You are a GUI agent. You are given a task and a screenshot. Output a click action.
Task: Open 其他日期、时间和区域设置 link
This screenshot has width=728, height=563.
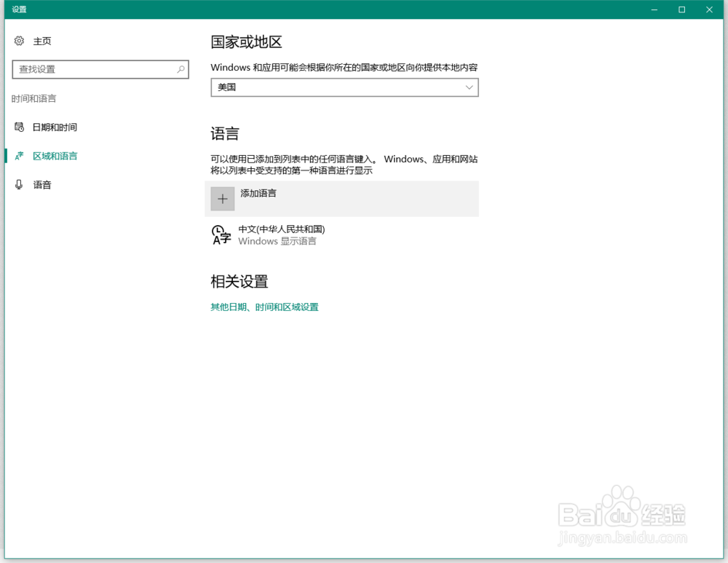click(x=264, y=307)
